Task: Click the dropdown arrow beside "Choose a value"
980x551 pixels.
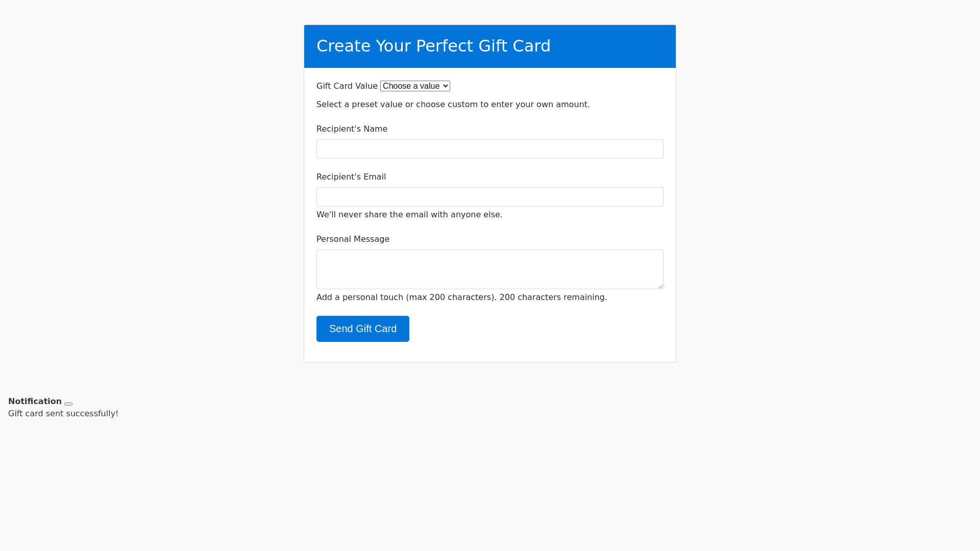Action: pos(446,86)
